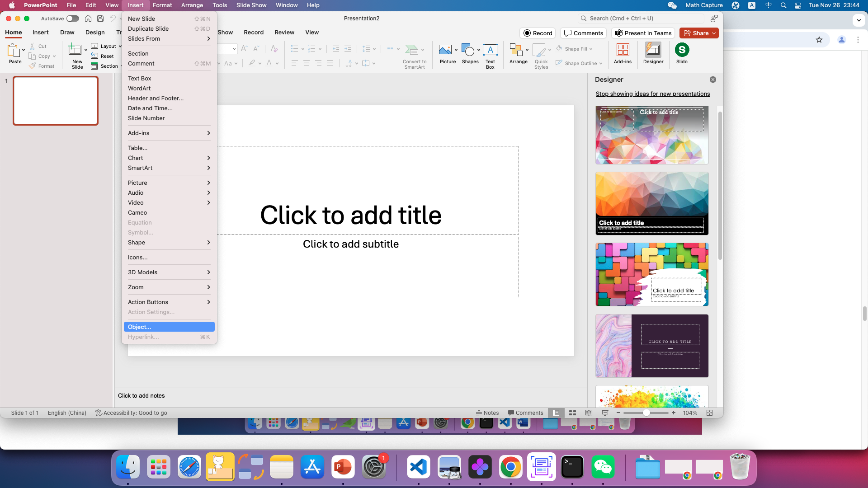Switch to Slide Sorter view icon
The width and height of the screenshot is (868, 488).
click(x=572, y=413)
